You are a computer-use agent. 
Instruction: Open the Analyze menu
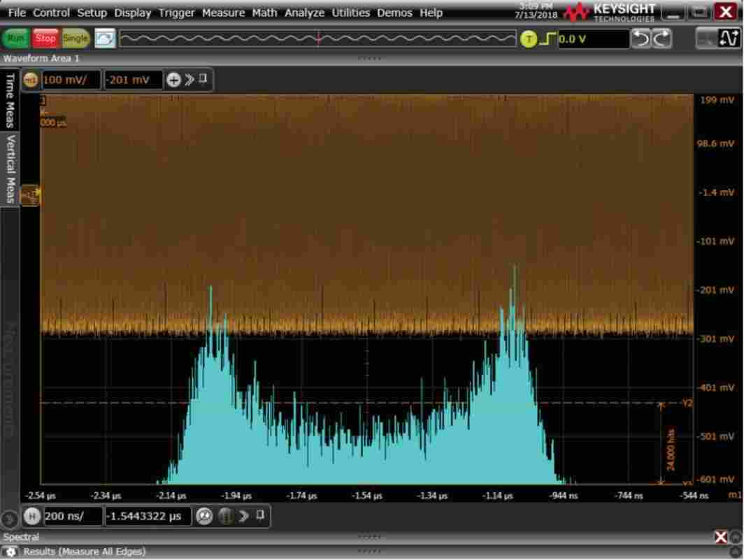304,13
